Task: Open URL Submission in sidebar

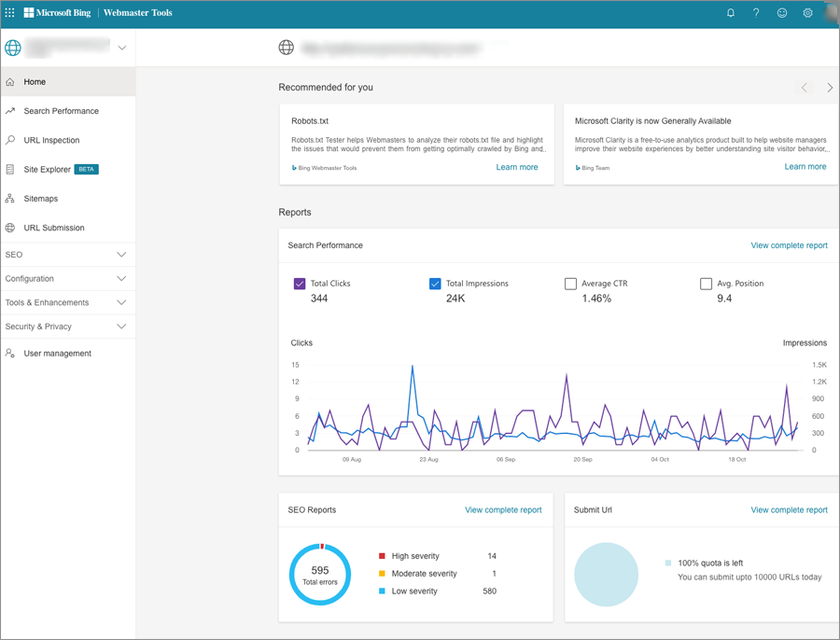Action: point(67,228)
